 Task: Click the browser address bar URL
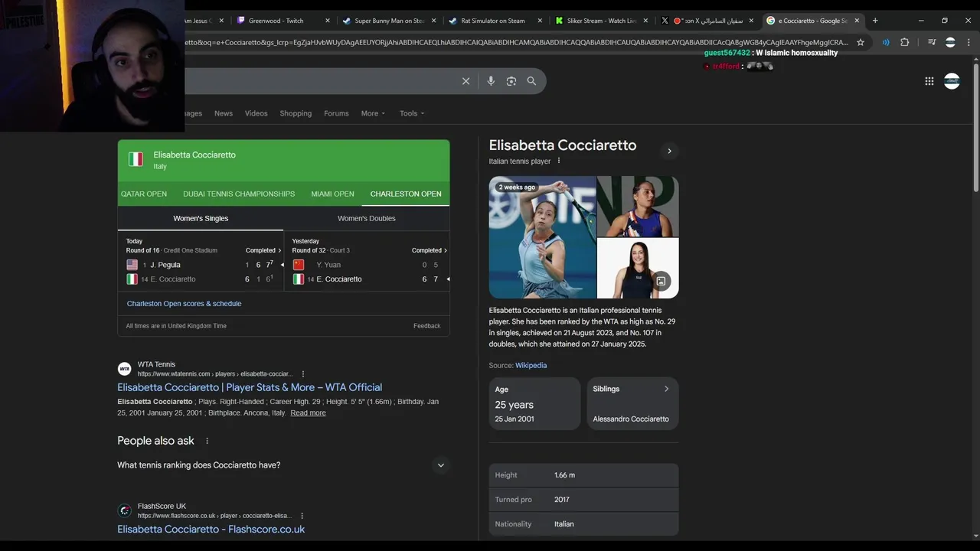click(515, 42)
